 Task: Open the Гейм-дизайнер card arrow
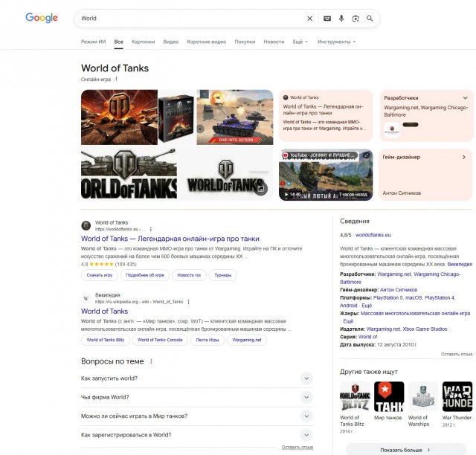tap(463, 157)
